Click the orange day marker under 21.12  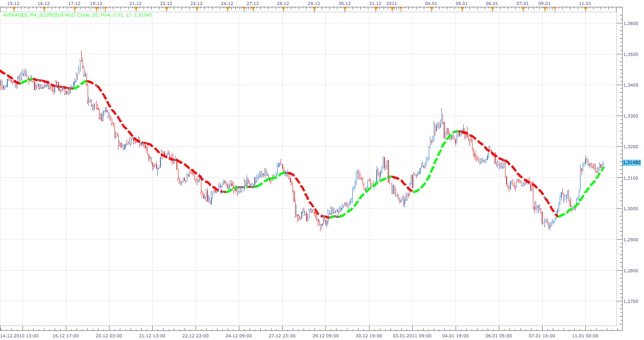[x=136, y=9]
